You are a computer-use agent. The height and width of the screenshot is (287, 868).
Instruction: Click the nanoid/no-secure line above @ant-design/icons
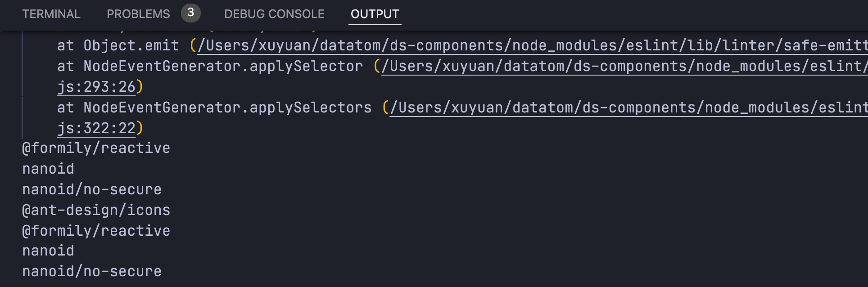[92, 189]
